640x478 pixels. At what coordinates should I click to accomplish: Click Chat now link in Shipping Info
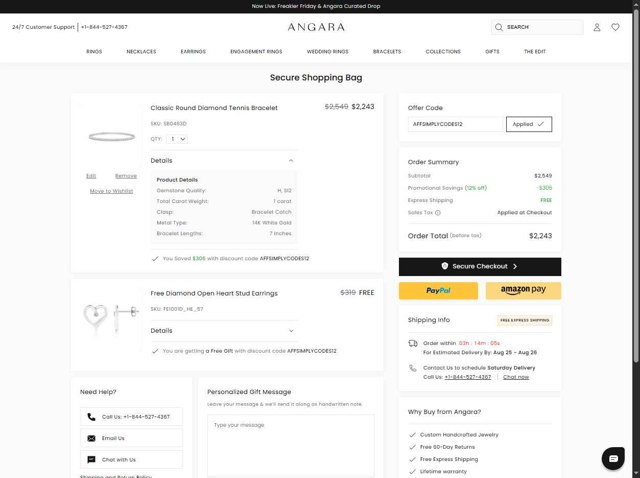(516, 377)
